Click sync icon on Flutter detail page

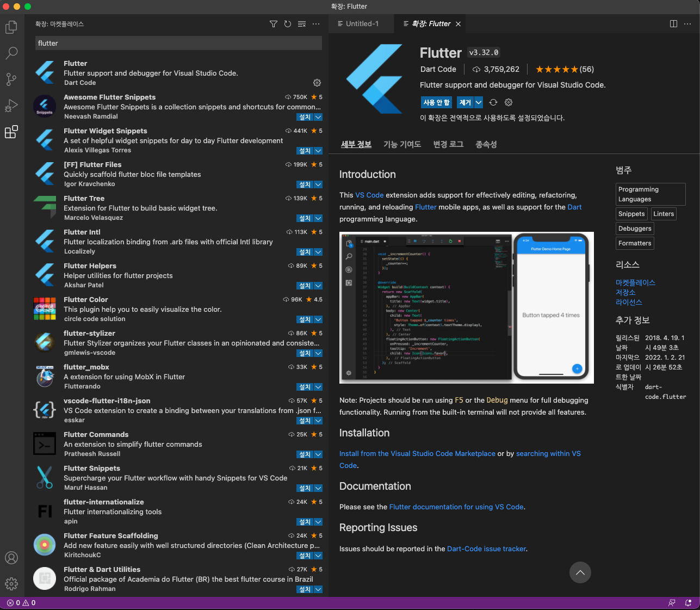pyautogui.click(x=493, y=102)
